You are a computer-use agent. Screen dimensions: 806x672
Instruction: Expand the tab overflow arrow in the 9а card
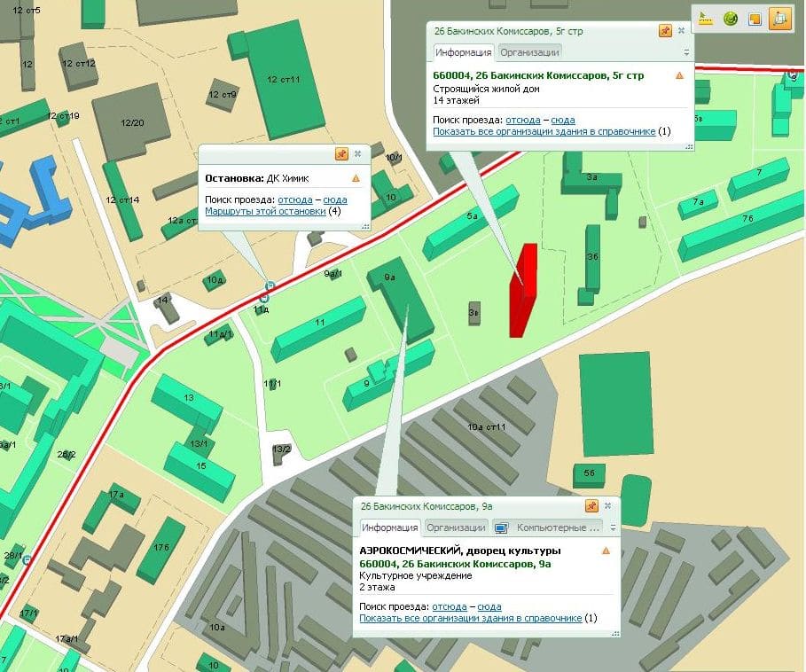(x=613, y=527)
